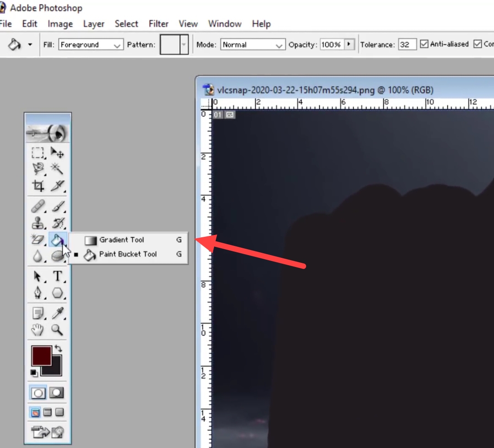
Task: Select the Notes tool
Action: (x=38, y=313)
